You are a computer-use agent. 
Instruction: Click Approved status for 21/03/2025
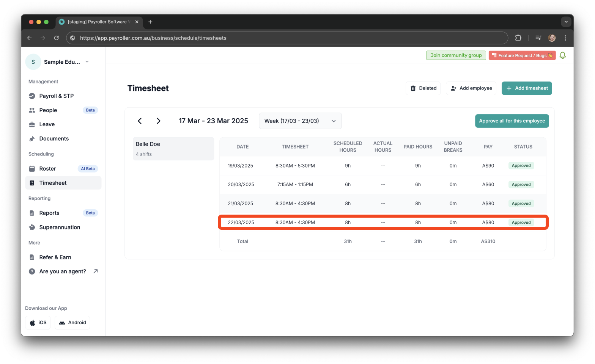[x=521, y=204]
